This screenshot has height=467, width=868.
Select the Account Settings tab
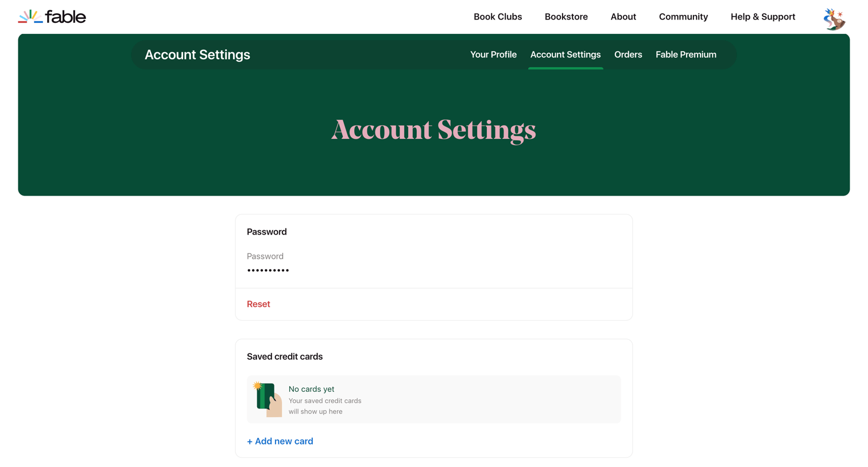(565, 55)
